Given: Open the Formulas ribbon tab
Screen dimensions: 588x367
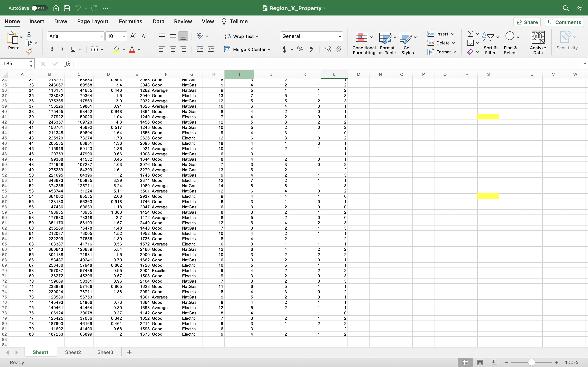Looking at the screenshot, I should coord(130,21).
